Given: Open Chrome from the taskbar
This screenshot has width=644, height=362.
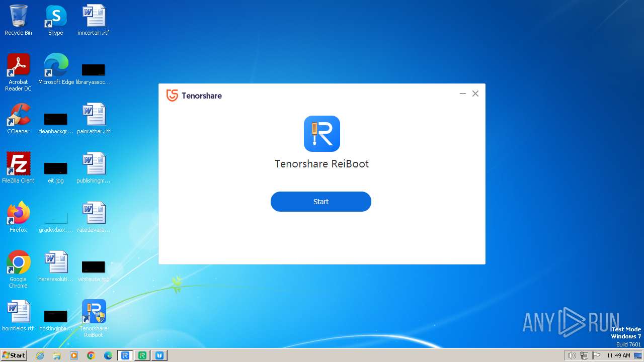Looking at the screenshot, I should pos(91,355).
